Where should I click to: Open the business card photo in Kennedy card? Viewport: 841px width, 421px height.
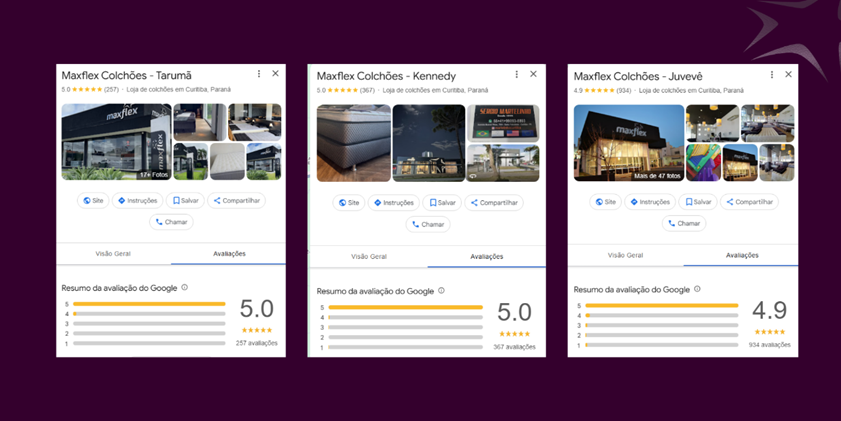(503, 123)
